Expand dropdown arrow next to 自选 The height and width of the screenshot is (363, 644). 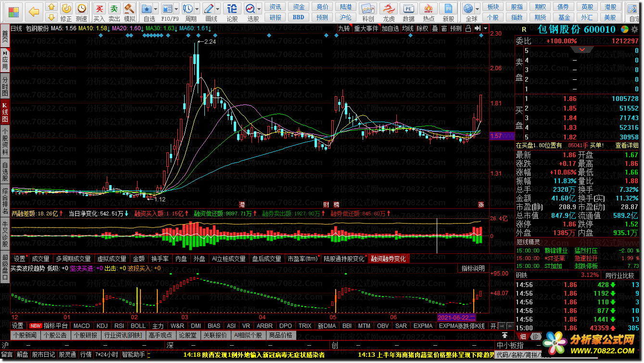click(x=156, y=9)
